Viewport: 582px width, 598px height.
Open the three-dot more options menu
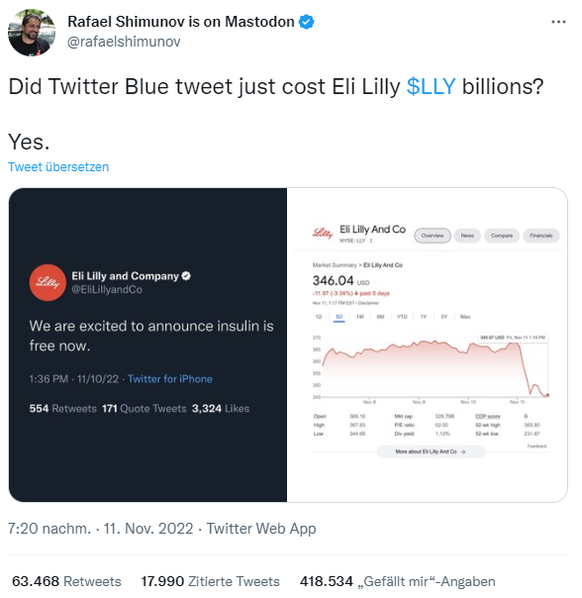558,22
